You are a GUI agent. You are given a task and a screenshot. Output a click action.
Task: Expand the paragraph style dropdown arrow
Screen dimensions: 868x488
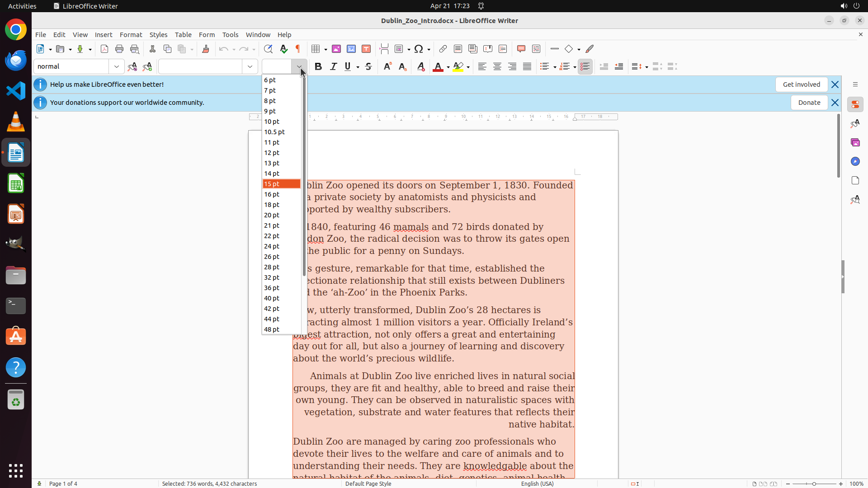[x=117, y=66]
